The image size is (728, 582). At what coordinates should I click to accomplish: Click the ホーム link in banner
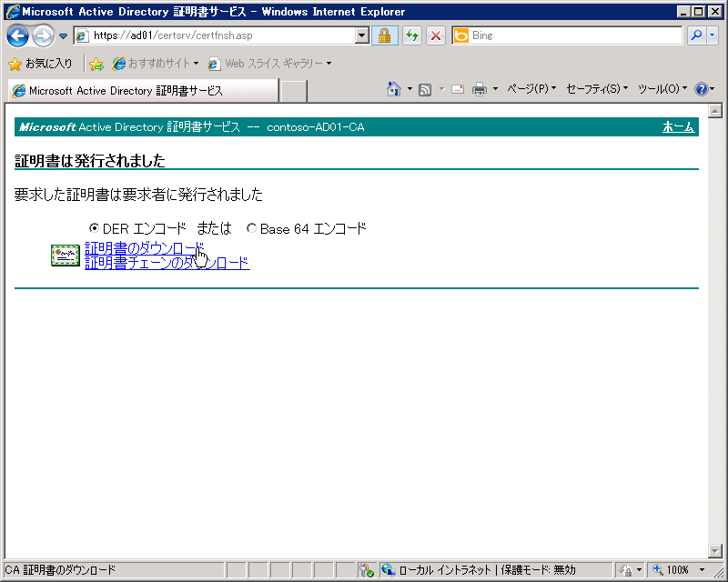tap(678, 126)
